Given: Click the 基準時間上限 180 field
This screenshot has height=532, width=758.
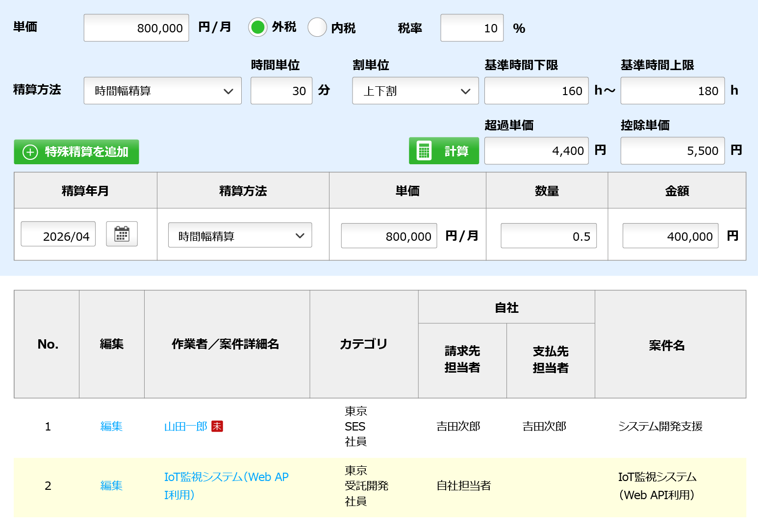Looking at the screenshot, I should 672,91.
